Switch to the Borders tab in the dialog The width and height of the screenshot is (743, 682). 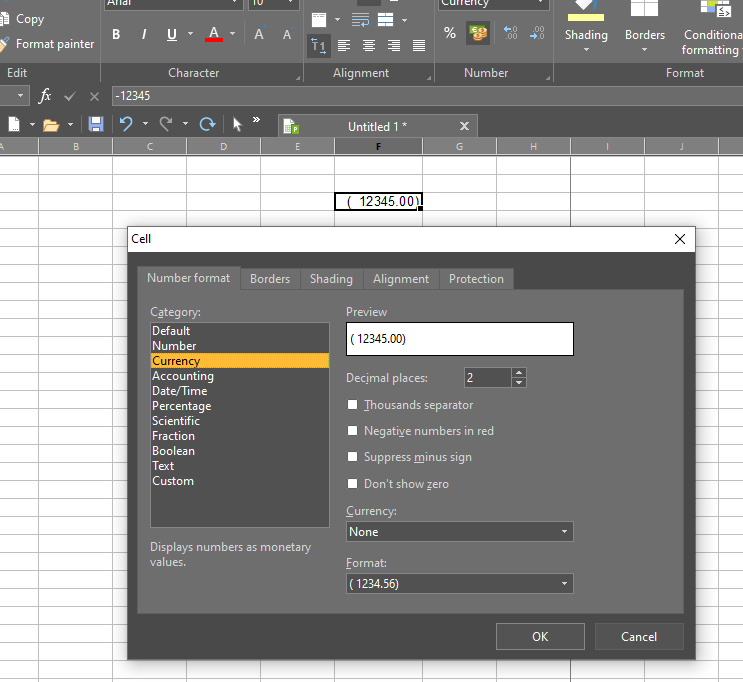(x=270, y=279)
